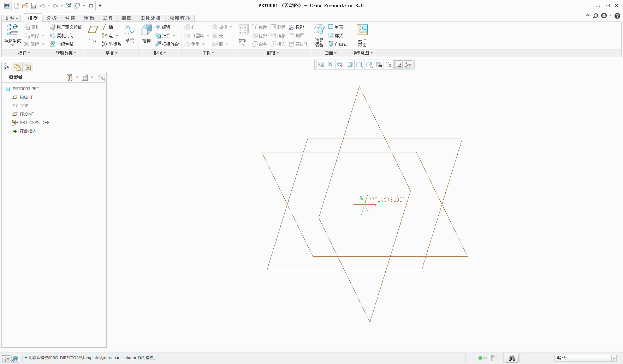Click the 镜像 (Mirror) tool icon
This screenshot has width=623, height=364.
click(260, 27)
